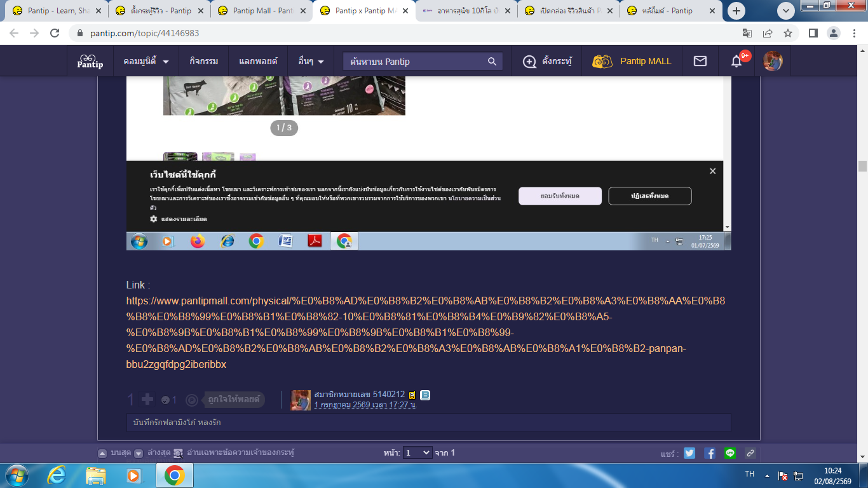This screenshot has height=488, width=868.
Task: Click the browser forward arrow
Action: (34, 33)
